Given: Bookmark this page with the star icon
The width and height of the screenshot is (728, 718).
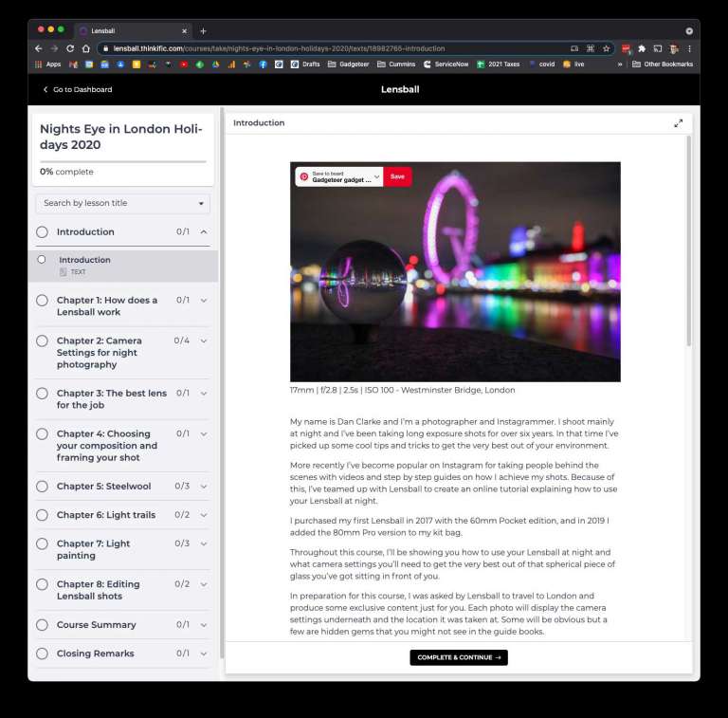Looking at the screenshot, I should tap(606, 48).
